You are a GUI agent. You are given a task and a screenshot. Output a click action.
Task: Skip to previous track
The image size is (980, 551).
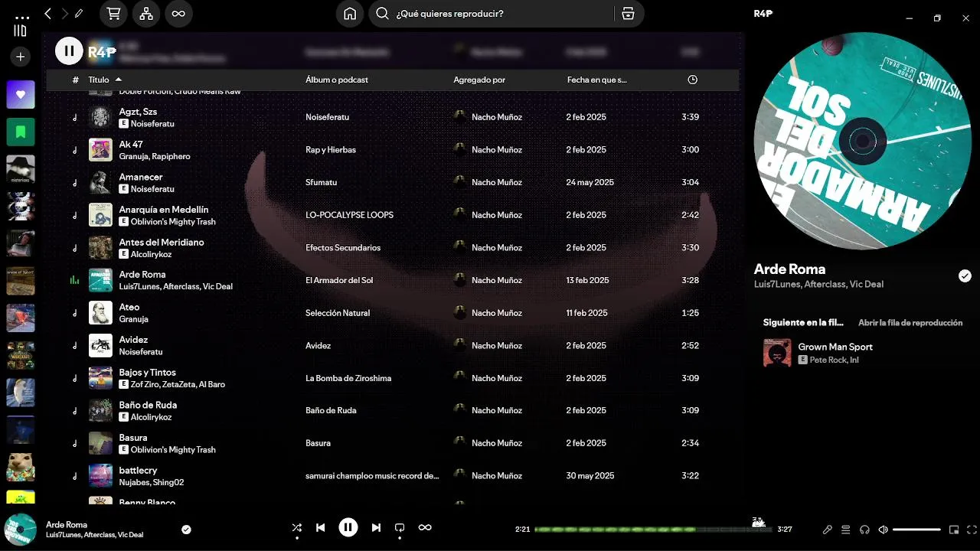[x=321, y=527]
